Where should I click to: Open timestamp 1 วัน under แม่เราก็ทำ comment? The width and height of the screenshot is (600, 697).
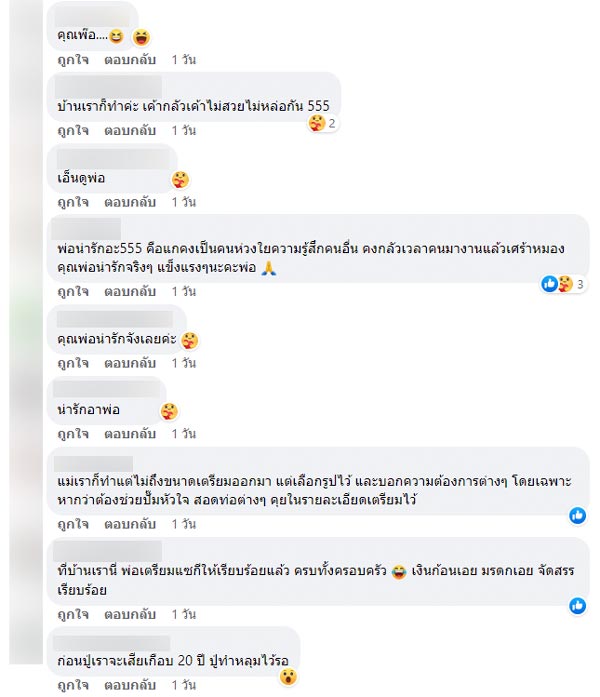click(x=183, y=524)
